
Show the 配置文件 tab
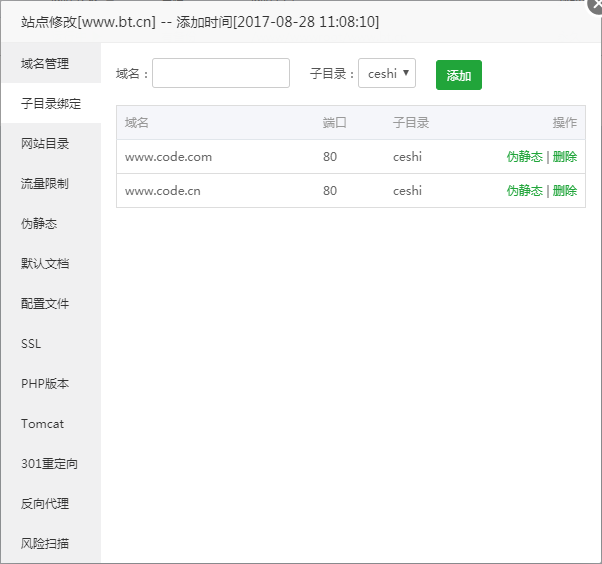(46, 304)
